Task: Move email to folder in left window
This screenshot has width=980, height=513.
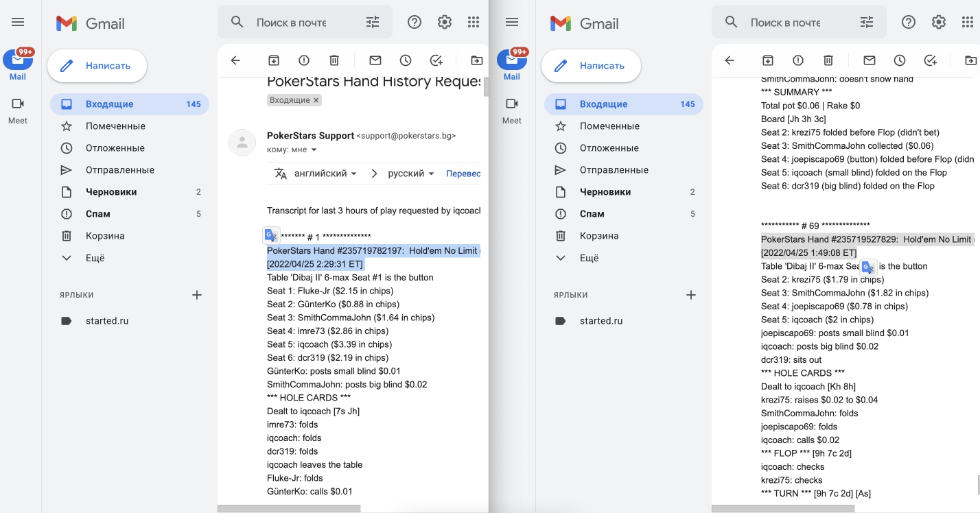Action: pos(477,60)
